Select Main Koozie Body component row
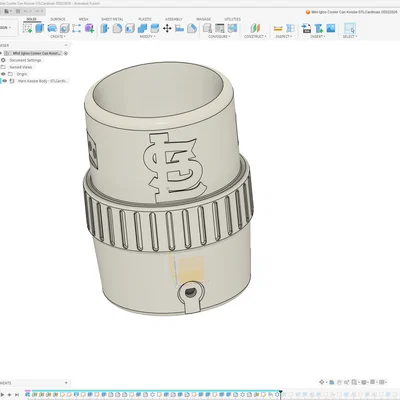The height and width of the screenshot is (400, 400). [42, 81]
